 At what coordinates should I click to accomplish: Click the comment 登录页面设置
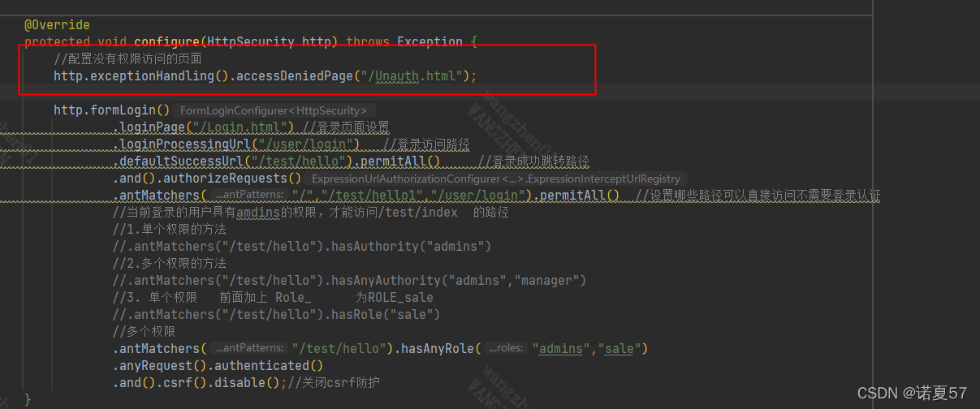click(x=346, y=127)
